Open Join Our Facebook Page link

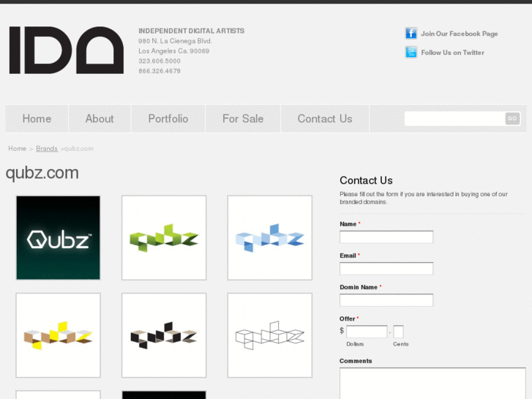tap(459, 34)
